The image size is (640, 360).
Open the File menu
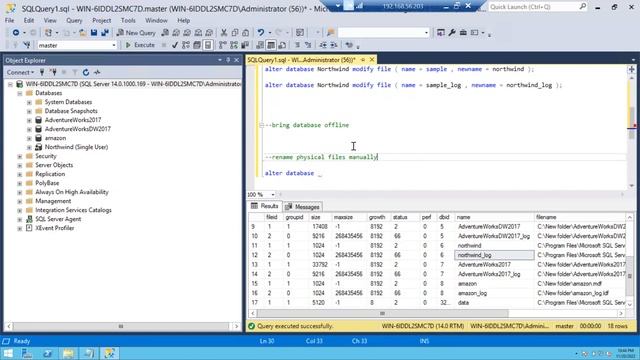point(9,20)
